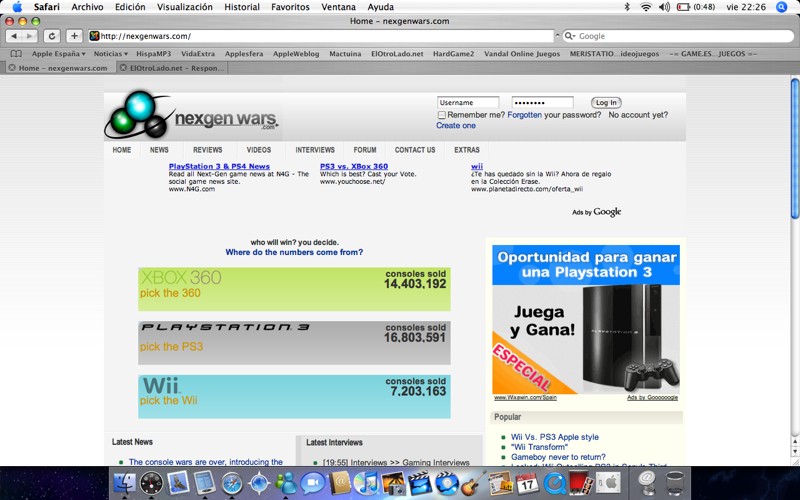Viewport: 800px width, 500px height.
Task: Open Where do the numbers come from?
Action: [x=294, y=252]
